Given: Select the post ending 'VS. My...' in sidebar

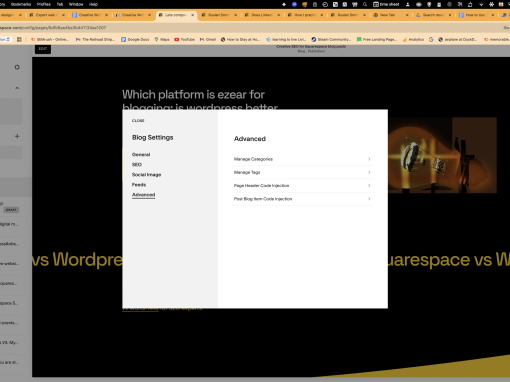Looking at the screenshot, I should (9, 342).
